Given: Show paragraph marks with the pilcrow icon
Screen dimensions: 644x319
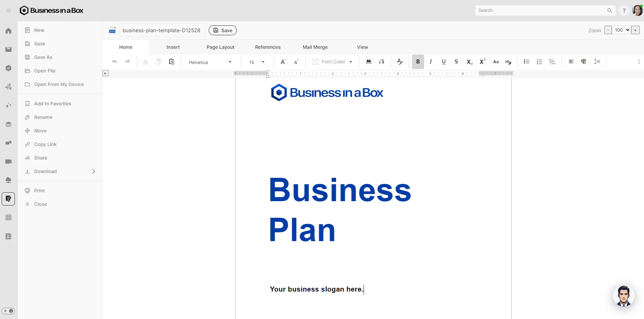Looking at the screenshot, I should pos(583,62).
